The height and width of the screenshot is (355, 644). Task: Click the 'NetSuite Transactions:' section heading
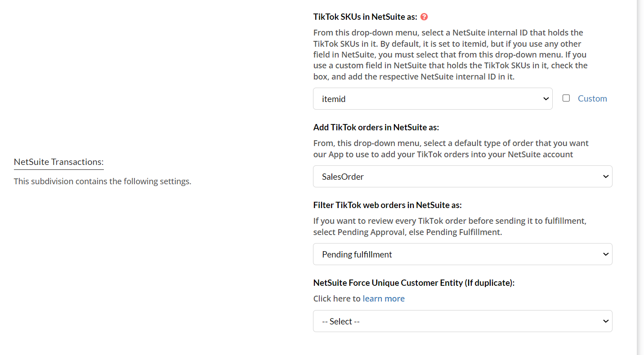tap(58, 162)
